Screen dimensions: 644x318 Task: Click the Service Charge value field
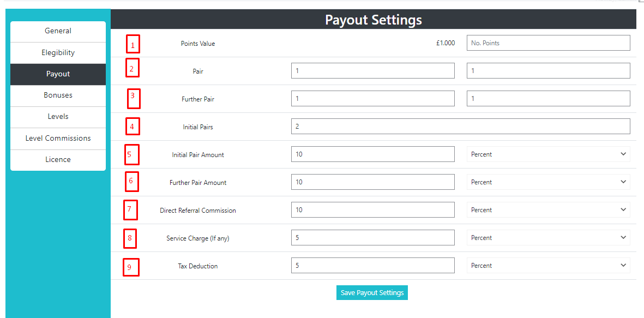(x=372, y=238)
